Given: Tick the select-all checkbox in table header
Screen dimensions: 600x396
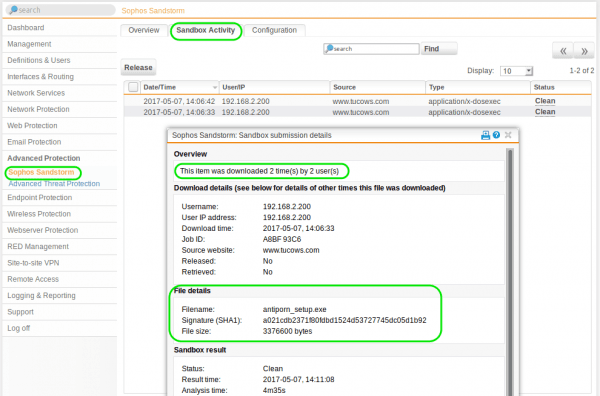Looking at the screenshot, I should 133,87.
